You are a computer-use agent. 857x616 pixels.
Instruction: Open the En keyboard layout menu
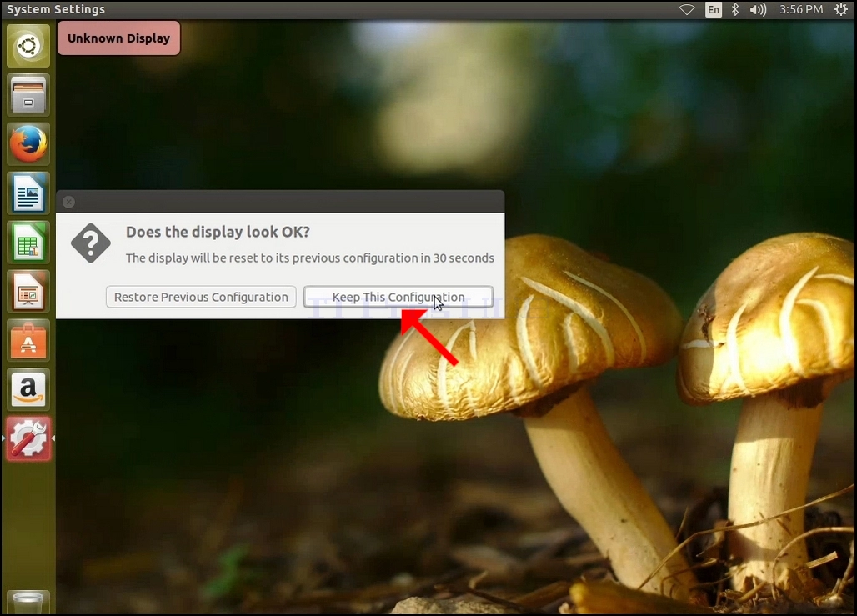pyautogui.click(x=714, y=9)
